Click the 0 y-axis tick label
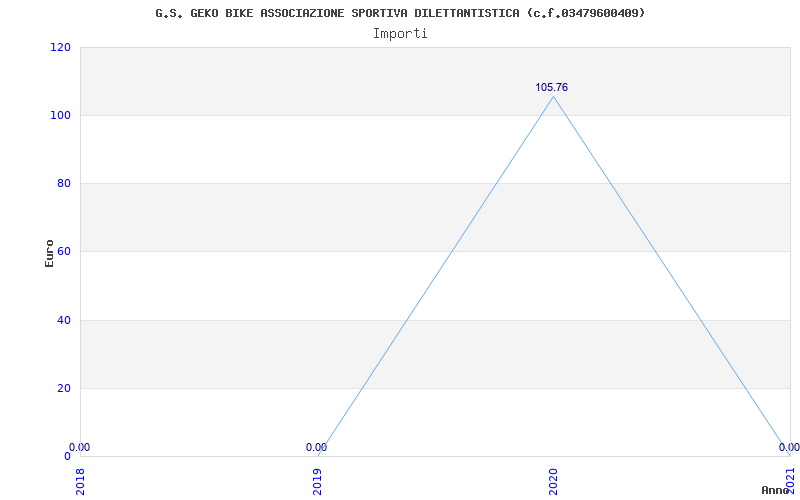Screen dimensions: 800x500 [x=67, y=456]
